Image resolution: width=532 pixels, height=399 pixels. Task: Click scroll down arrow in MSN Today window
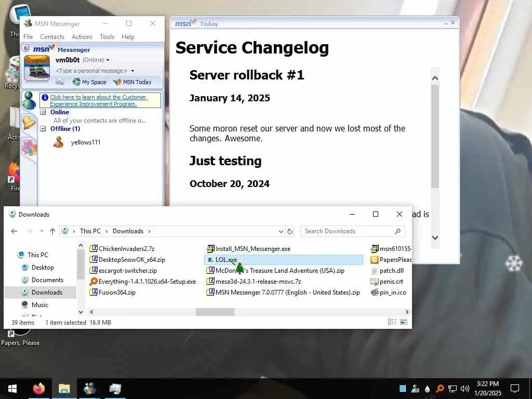[x=435, y=237]
